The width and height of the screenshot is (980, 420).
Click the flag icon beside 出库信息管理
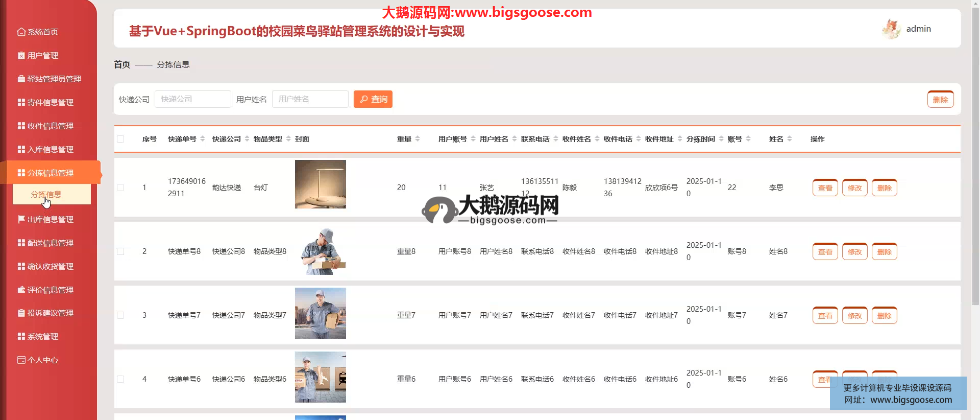pos(21,220)
